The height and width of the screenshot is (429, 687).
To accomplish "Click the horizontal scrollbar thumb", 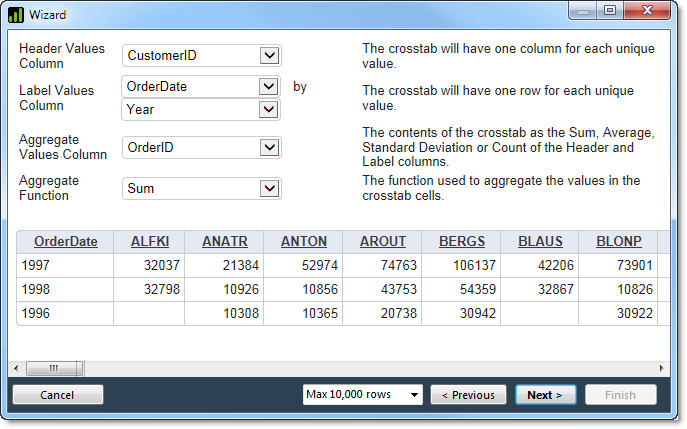I will pyautogui.click(x=54, y=369).
